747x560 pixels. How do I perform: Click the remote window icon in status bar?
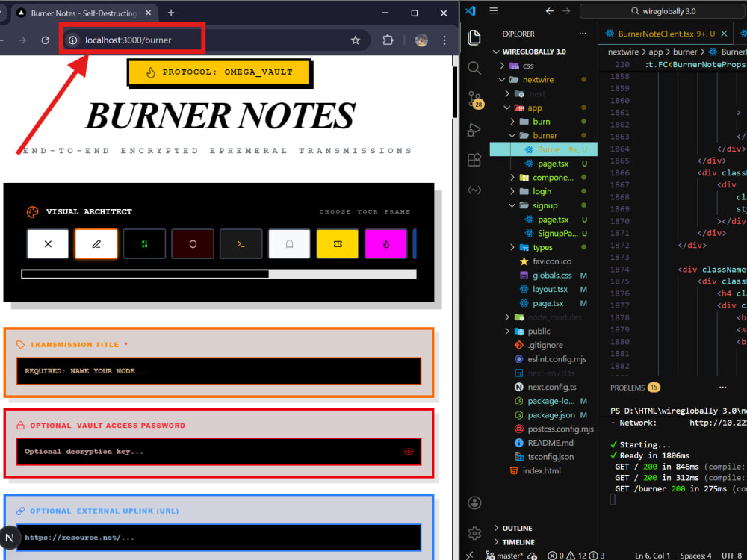click(469, 556)
